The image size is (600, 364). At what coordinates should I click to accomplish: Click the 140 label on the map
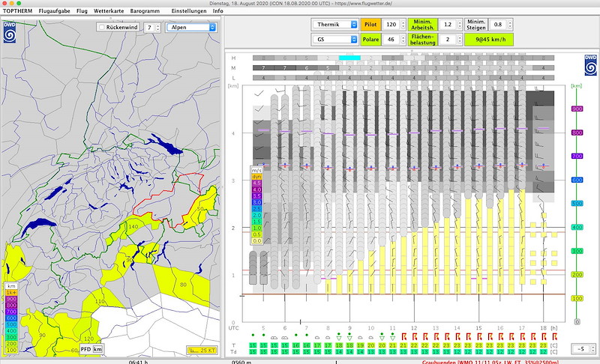133,226
